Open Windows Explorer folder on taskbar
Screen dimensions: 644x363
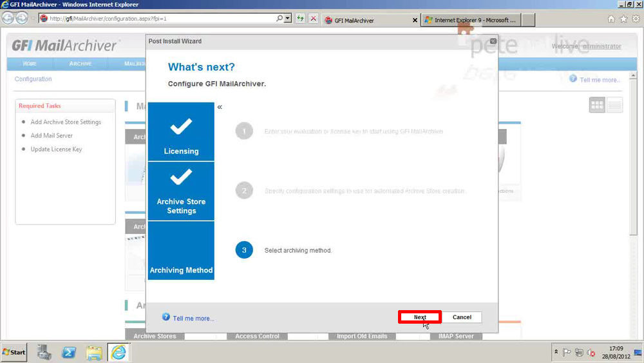pyautogui.click(x=94, y=352)
